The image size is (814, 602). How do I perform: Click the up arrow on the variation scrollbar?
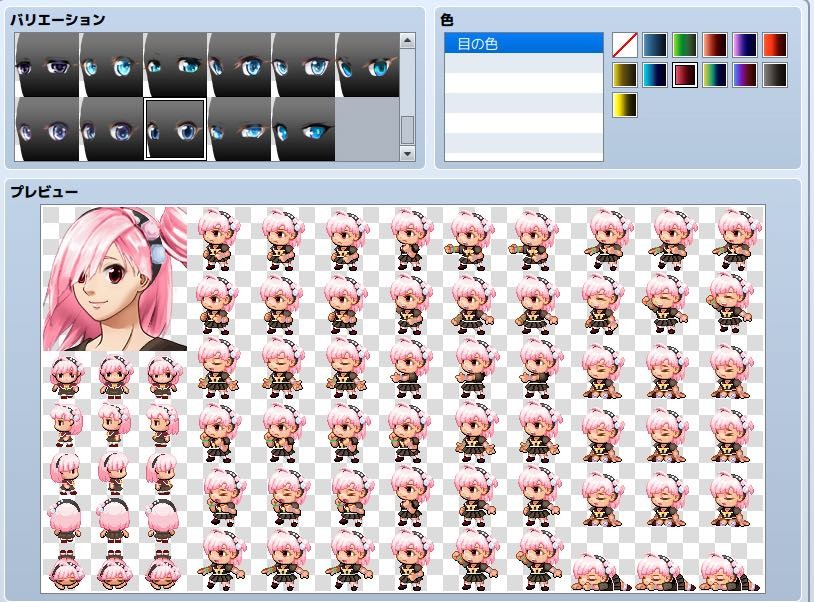pyautogui.click(x=407, y=41)
